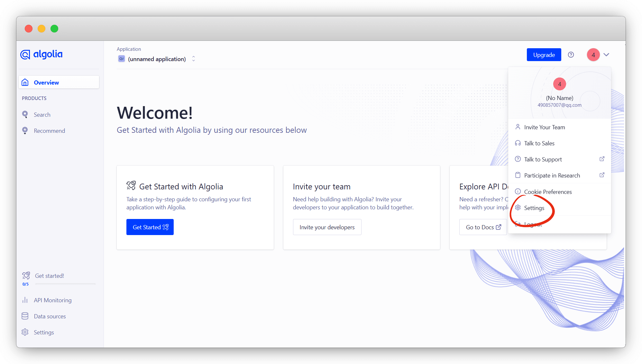
Task: Click the sidebar Settings gear icon
Action: pyautogui.click(x=25, y=332)
